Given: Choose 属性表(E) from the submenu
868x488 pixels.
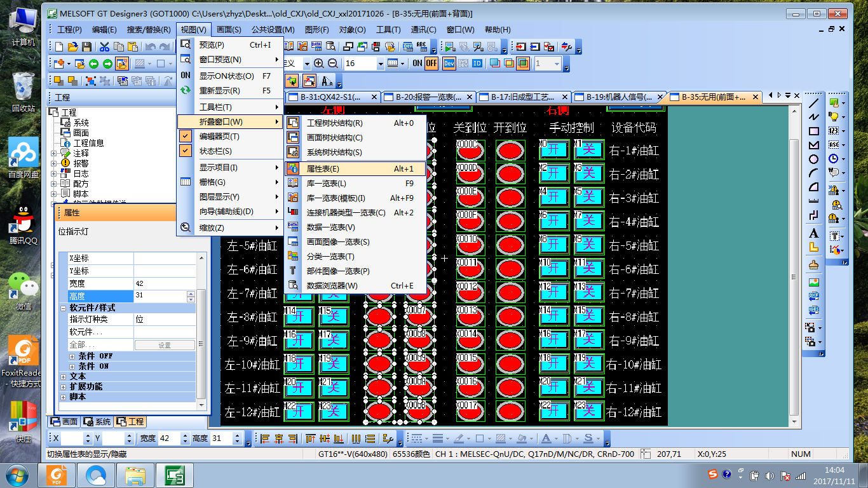Looking at the screenshot, I should point(323,169).
